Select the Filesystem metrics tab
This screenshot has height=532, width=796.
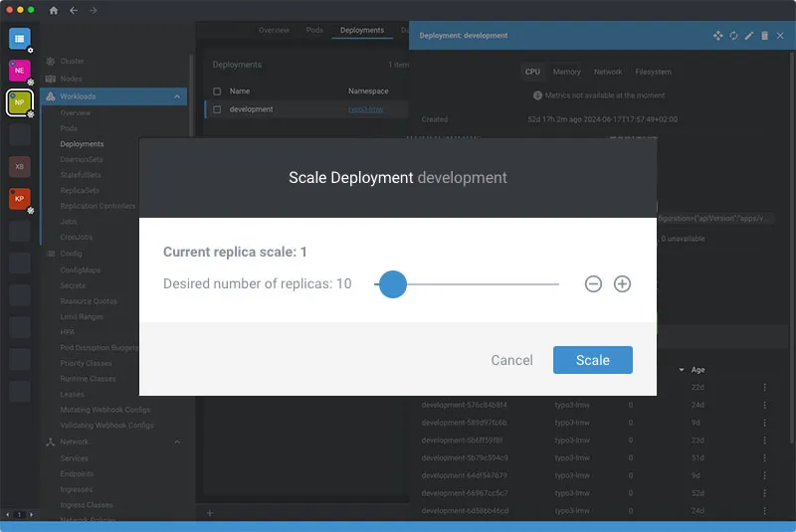coord(653,72)
